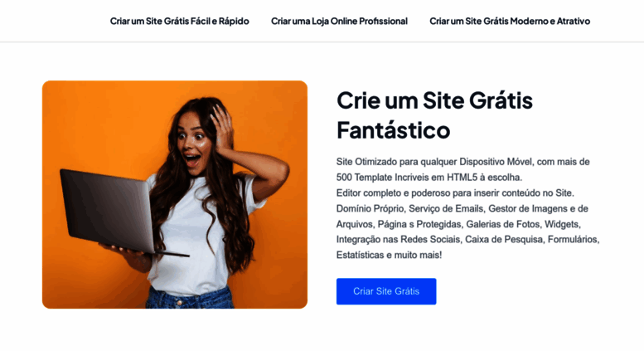644x351 pixels.
Task: Click the orange hero image of surprised woman
Action: (175, 194)
